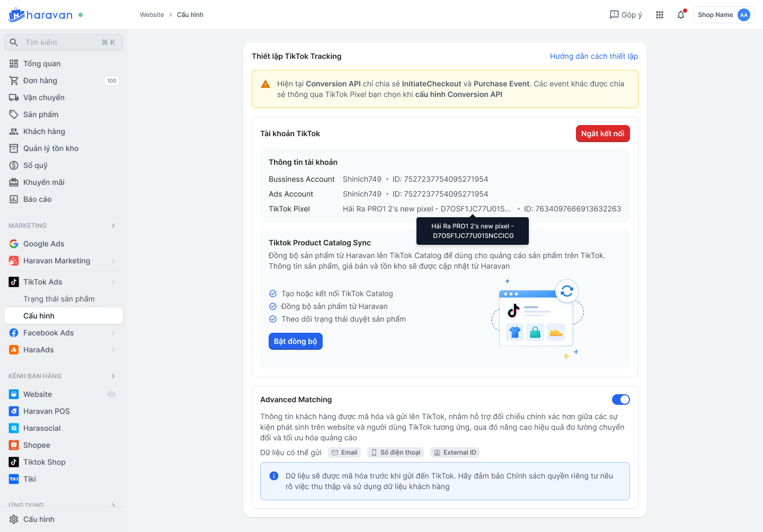Image resolution: width=763 pixels, height=532 pixels.
Task: Open Trạng thái sản phẩm submenu item
Action: click(64, 299)
